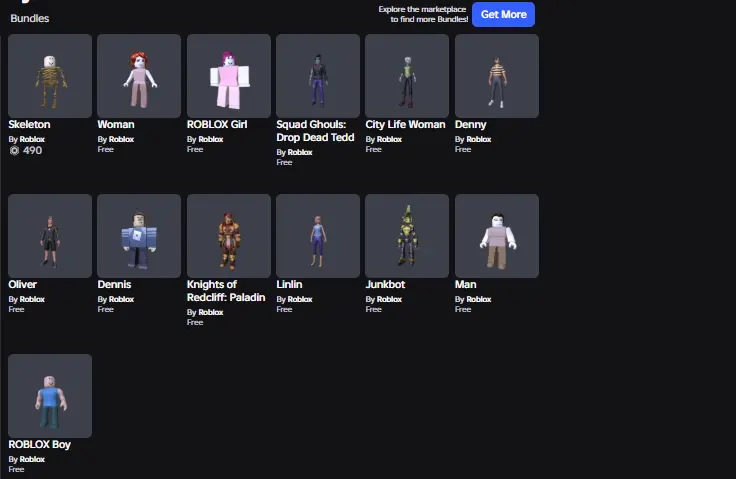Image resolution: width=736 pixels, height=479 pixels.
Task: Open the Oliver bundle thumbnail
Action: click(50, 236)
